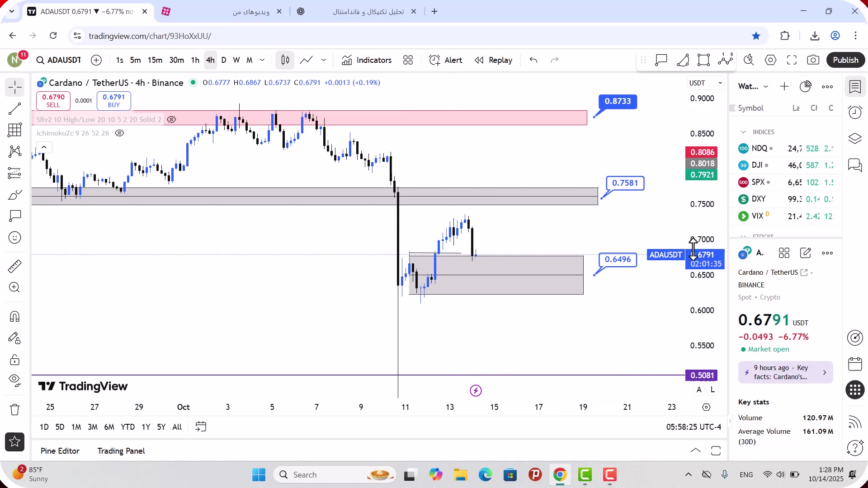Expand the line tools dropdown arrow

pos(324,60)
